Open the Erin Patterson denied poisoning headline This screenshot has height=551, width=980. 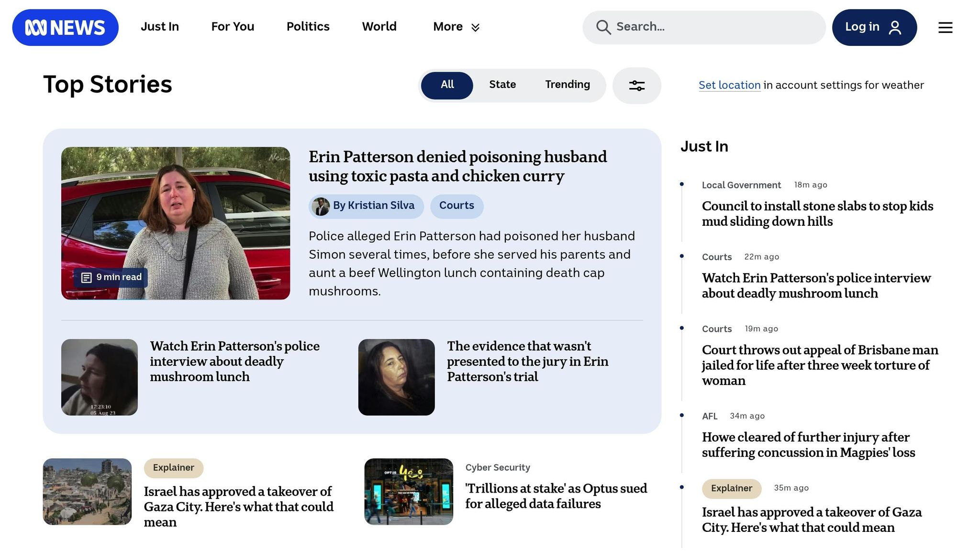(x=457, y=166)
